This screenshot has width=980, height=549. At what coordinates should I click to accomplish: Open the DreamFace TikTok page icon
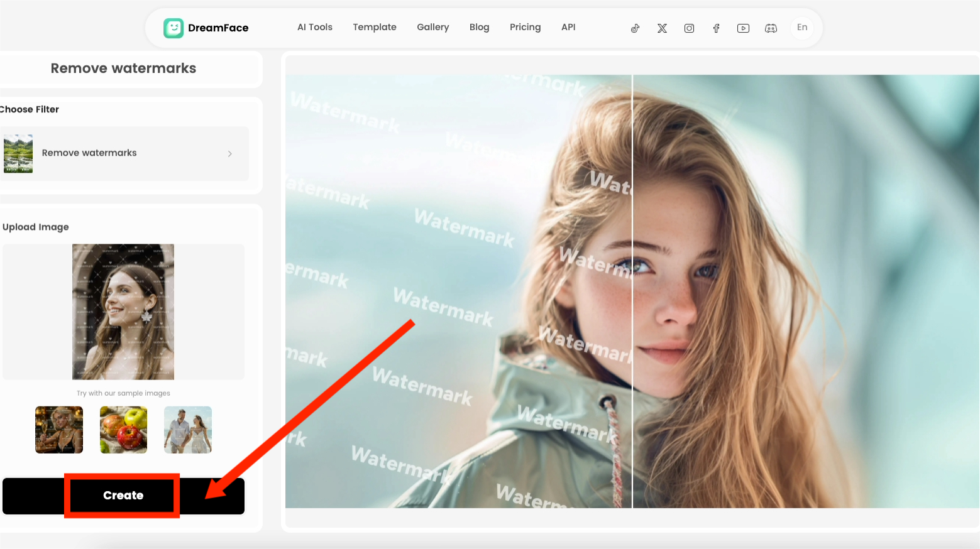click(635, 28)
